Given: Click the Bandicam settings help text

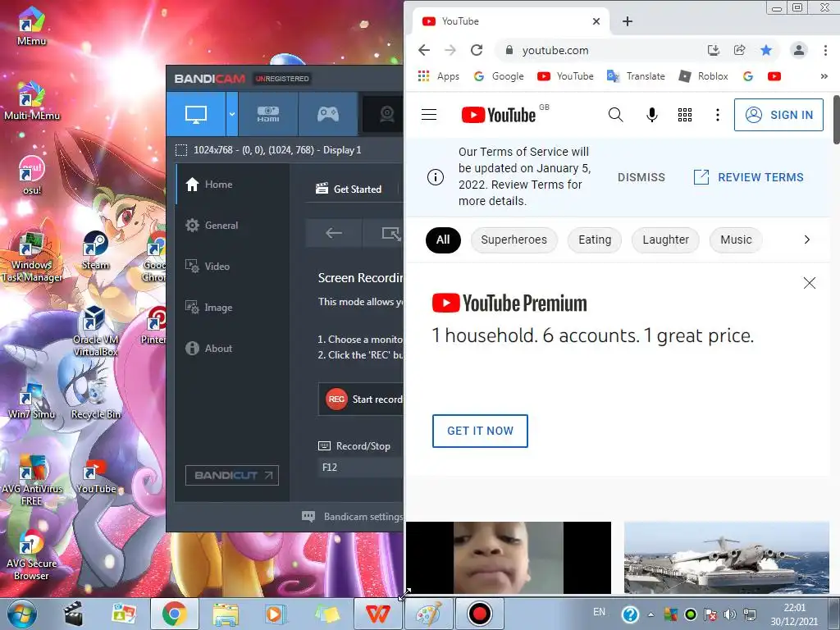Looking at the screenshot, I should point(363,517).
